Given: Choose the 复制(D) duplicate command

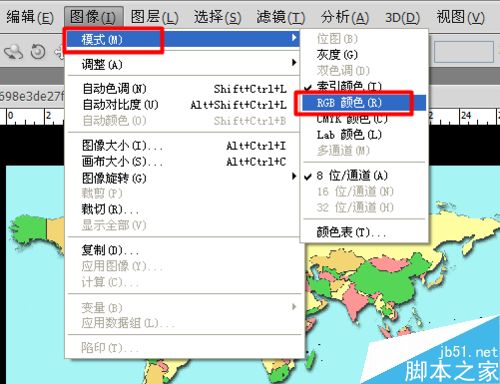Looking at the screenshot, I should point(184,250).
